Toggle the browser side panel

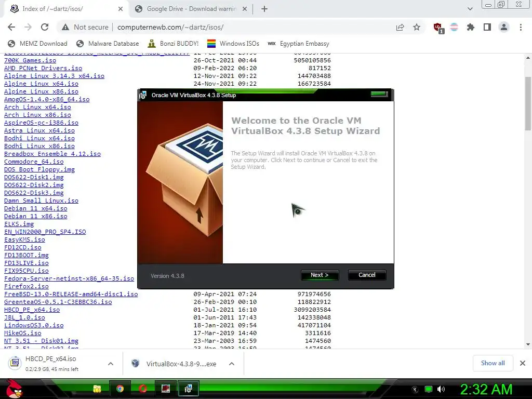click(x=487, y=27)
